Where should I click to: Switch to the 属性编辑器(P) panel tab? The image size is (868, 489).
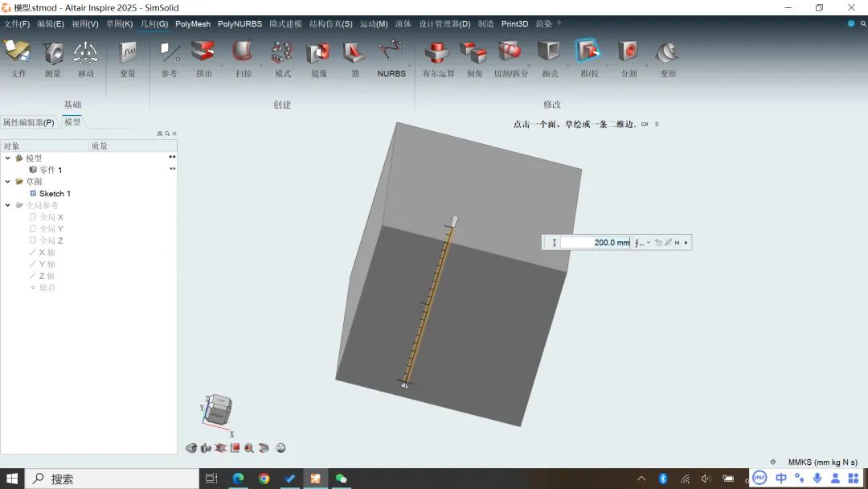(x=28, y=122)
